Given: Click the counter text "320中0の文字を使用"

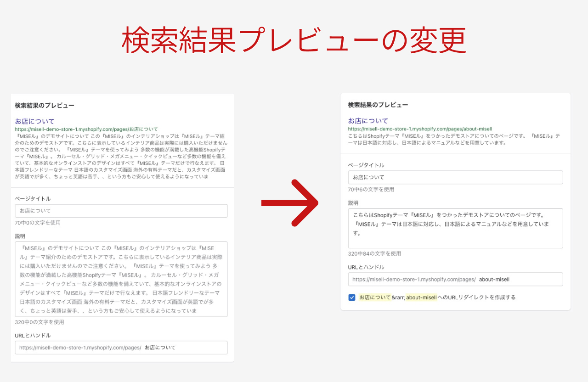Looking at the screenshot, I should tap(40, 322).
